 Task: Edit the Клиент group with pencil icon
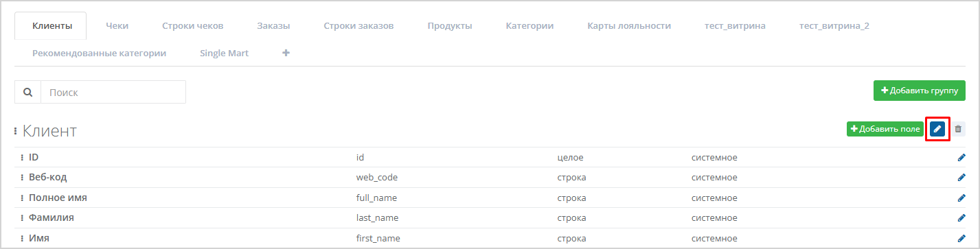[937, 129]
